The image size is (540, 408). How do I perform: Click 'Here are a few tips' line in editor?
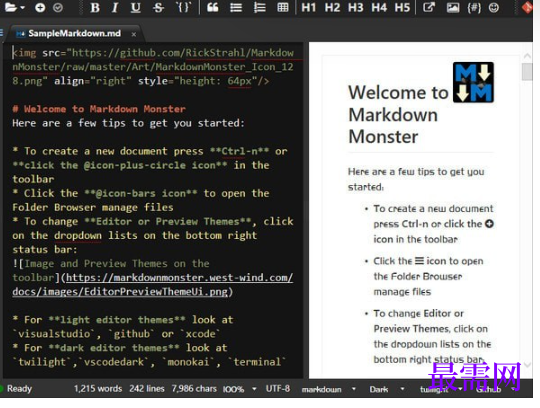tap(128, 123)
